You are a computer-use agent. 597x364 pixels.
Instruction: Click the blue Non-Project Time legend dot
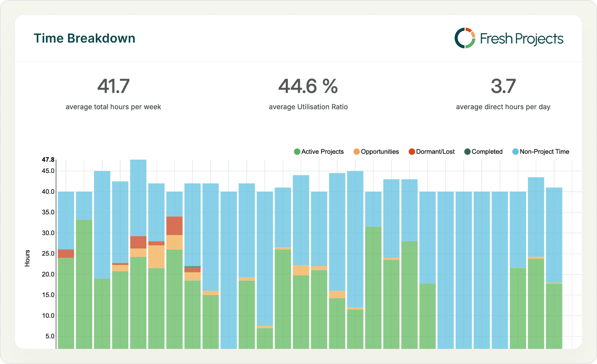515,152
